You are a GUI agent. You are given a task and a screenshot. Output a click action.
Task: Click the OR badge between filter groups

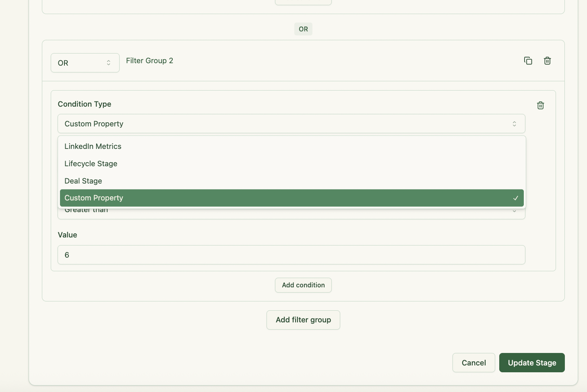[x=303, y=29]
